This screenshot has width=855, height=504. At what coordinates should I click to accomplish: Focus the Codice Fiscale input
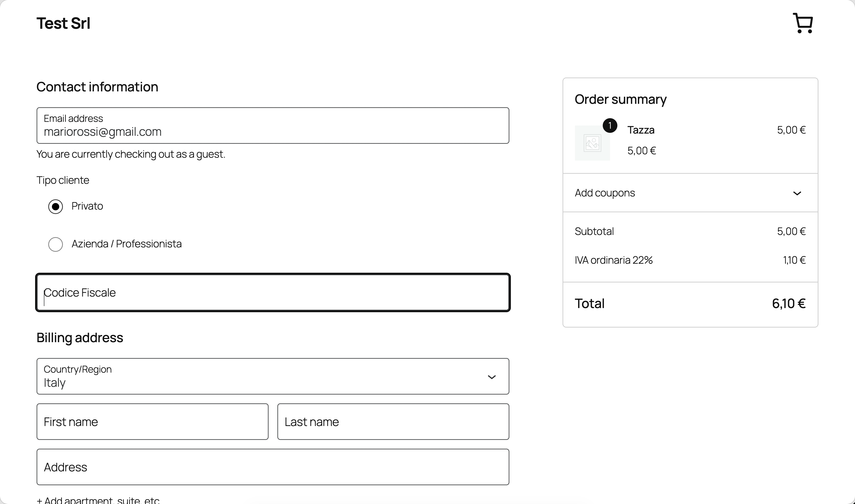point(273,292)
